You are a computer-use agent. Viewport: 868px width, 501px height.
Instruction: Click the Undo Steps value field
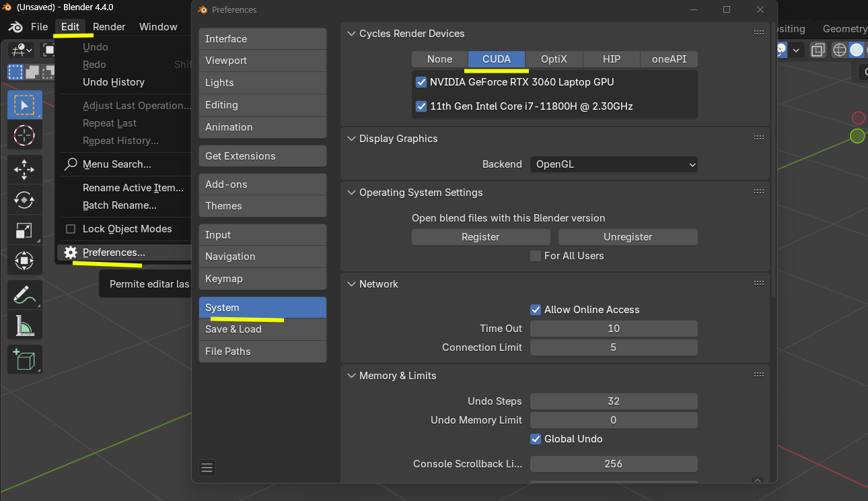[x=614, y=401]
